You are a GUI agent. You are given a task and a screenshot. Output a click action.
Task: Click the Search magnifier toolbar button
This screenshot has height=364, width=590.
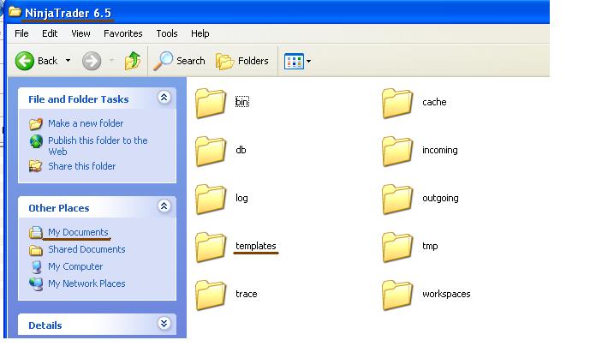[x=179, y=61]
